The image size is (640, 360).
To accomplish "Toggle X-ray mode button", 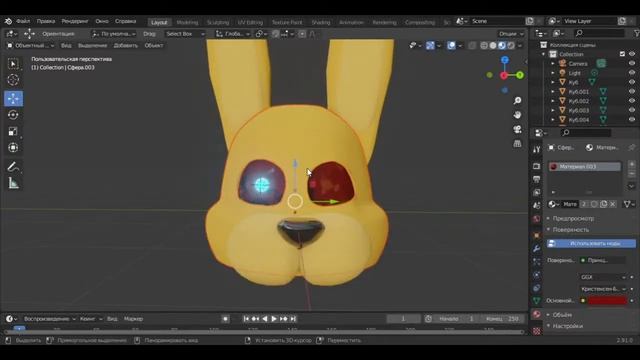I will point(472,46).
